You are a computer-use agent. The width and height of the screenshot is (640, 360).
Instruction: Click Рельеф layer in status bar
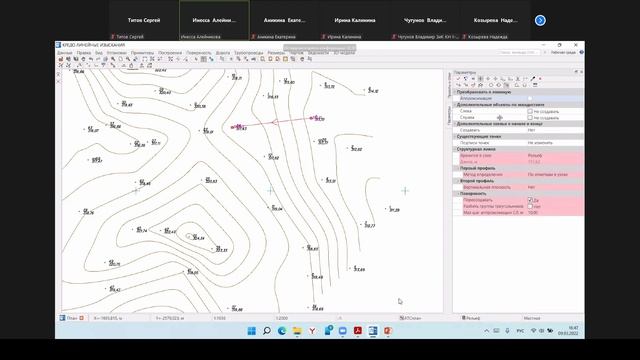(471, 318)
